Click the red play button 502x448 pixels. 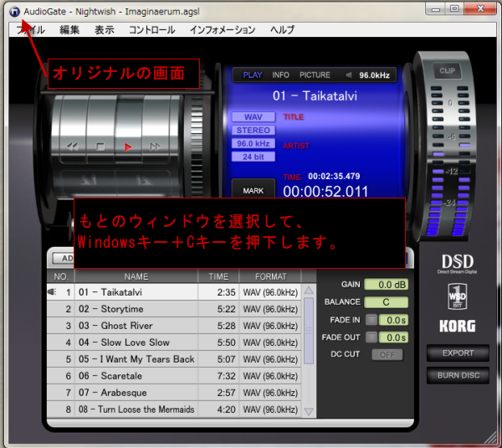coord(128,147)
